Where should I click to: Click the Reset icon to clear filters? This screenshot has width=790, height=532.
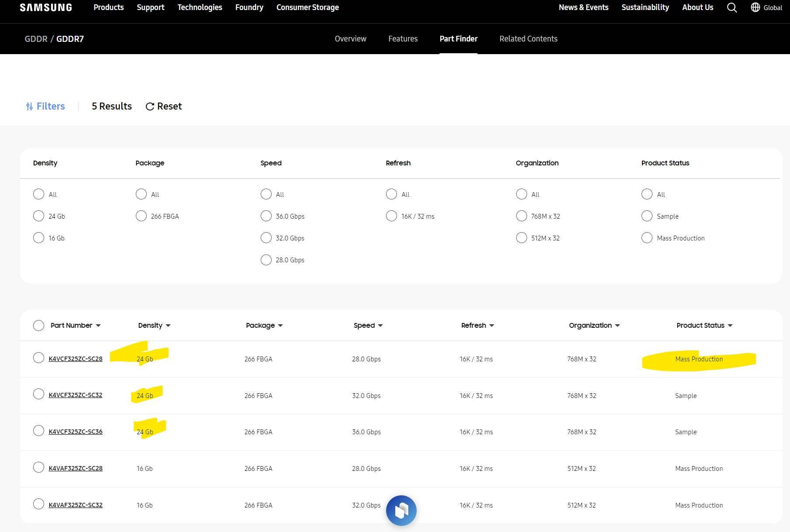[x=150, y=106]
